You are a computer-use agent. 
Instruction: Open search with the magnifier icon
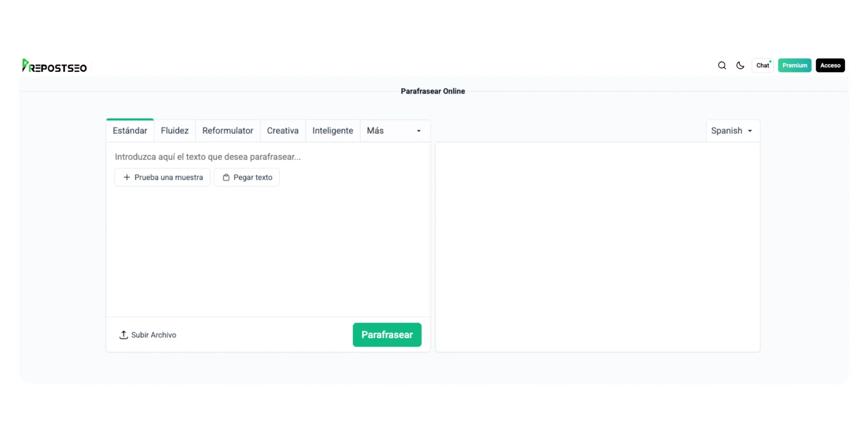click(x=722, y=66)
